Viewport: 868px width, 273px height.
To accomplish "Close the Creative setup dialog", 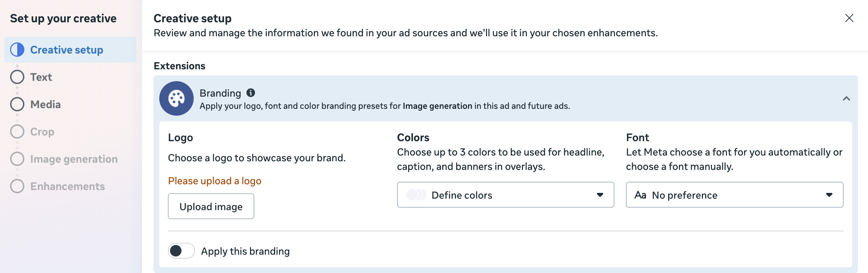I will (849, 18).
